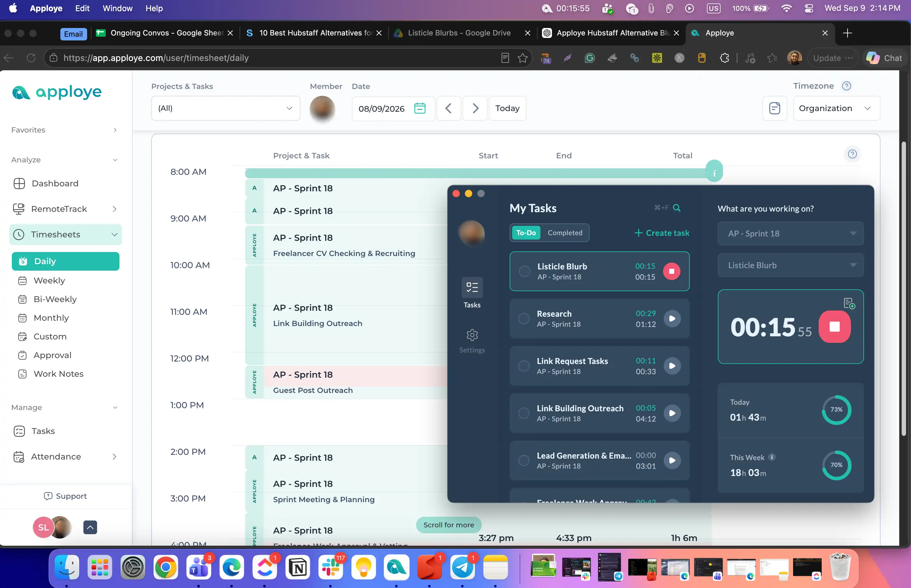Open AP - Sprint 18 project dropdown
This screenshot has width=911, height=588.
coord(790,234)
